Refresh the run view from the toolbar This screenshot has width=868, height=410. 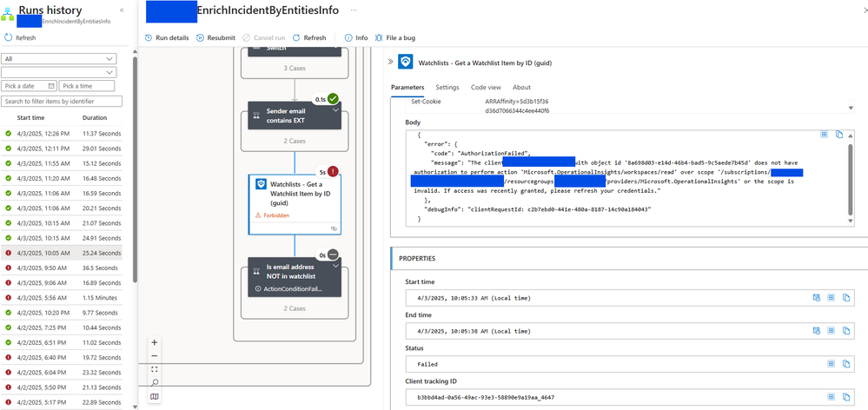pyautogui.click(x=309, y=37)
